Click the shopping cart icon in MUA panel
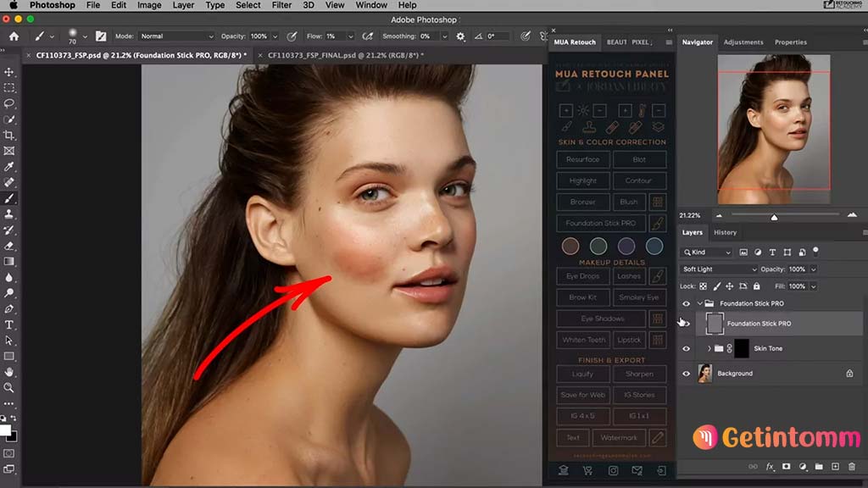 pyautogui.click(x=587, y=471)
